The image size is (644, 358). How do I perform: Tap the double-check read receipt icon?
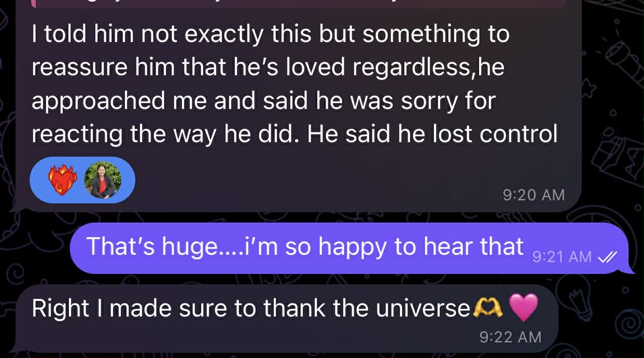click(606, 256)
